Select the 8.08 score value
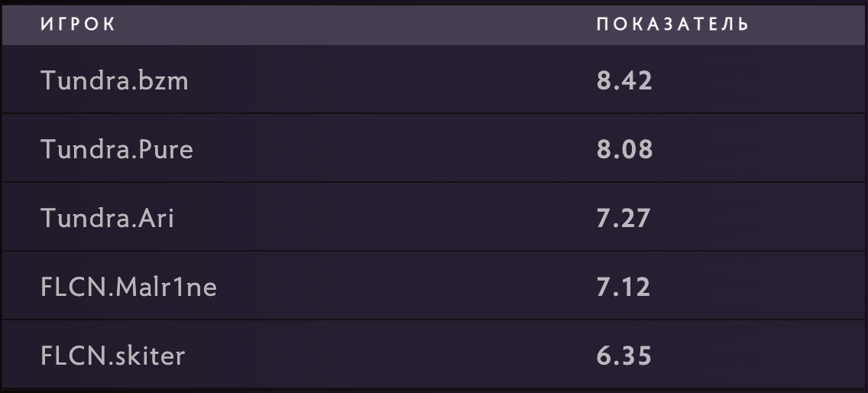 click(x=624, y=149)
